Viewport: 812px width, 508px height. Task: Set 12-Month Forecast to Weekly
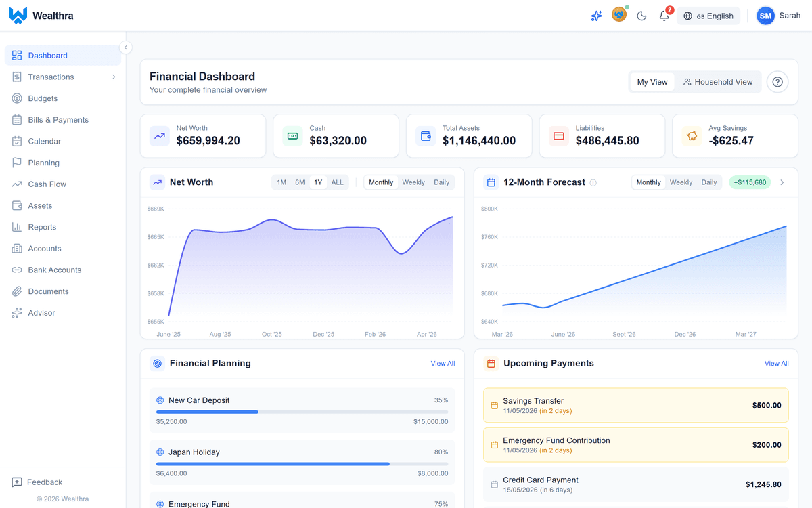coord(681,182)
